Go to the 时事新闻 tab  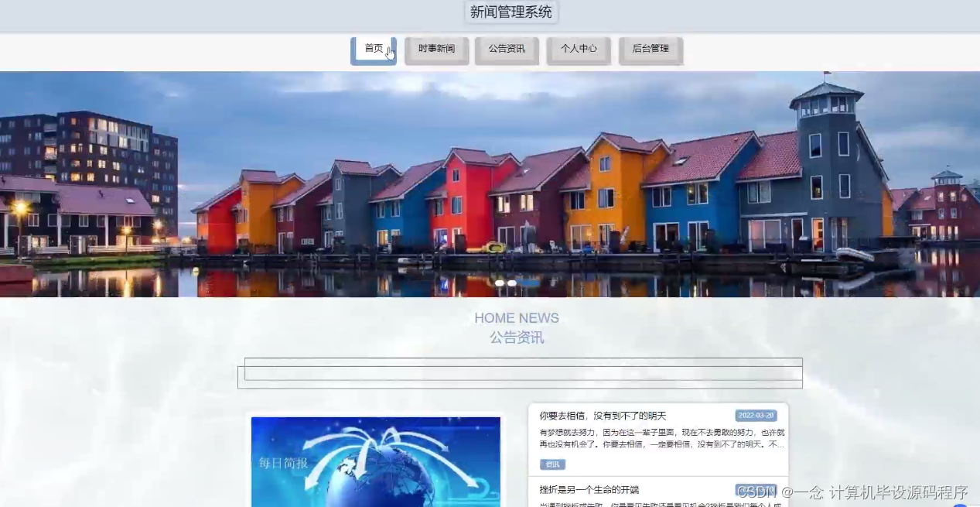436,50
